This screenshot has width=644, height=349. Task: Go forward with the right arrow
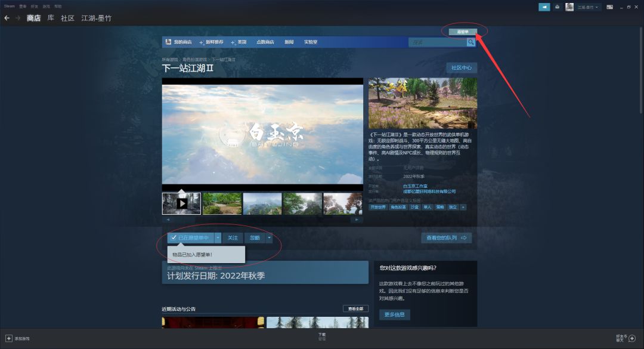tap(18, 18)
